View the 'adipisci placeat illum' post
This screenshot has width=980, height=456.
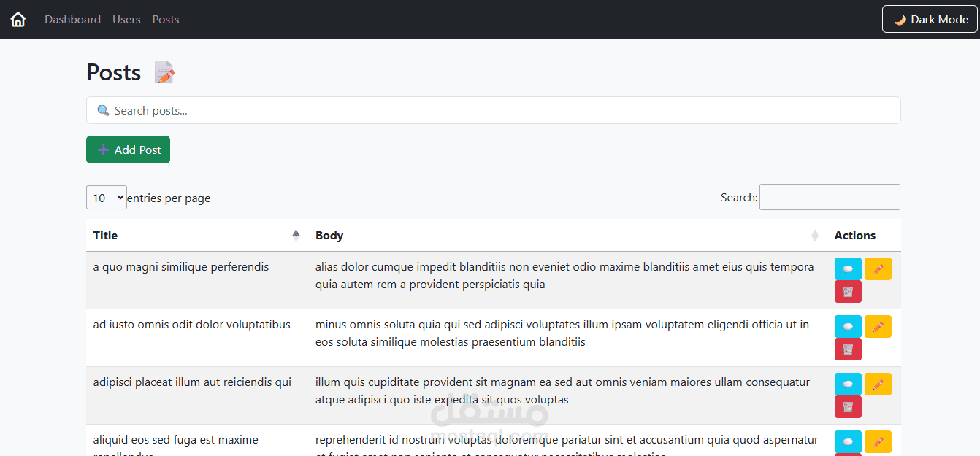coord(848,384)
